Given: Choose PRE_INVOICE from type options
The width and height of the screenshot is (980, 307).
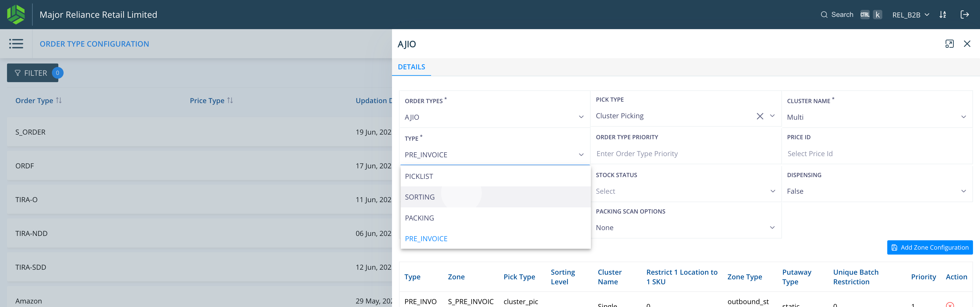Looking at the screenshot, I should click(495, 239).
